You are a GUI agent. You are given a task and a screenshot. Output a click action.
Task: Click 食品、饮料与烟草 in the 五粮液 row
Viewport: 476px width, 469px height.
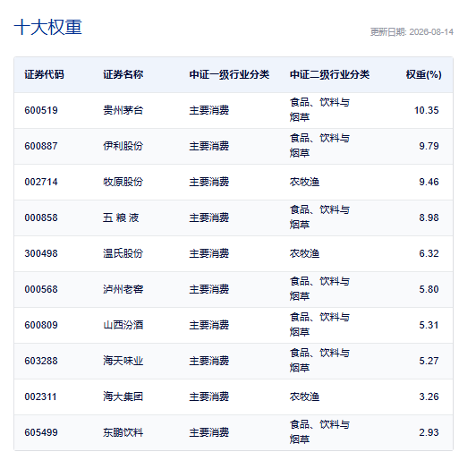(x=319, y=217)
